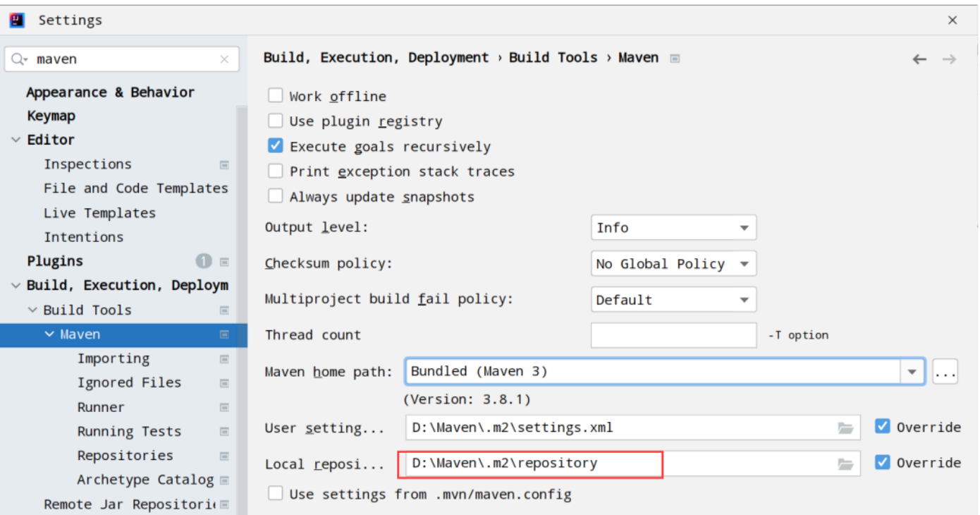Enable Use settings from .mvn/maven.config
This screenshot has height=515, width=980.
point(275,493)
